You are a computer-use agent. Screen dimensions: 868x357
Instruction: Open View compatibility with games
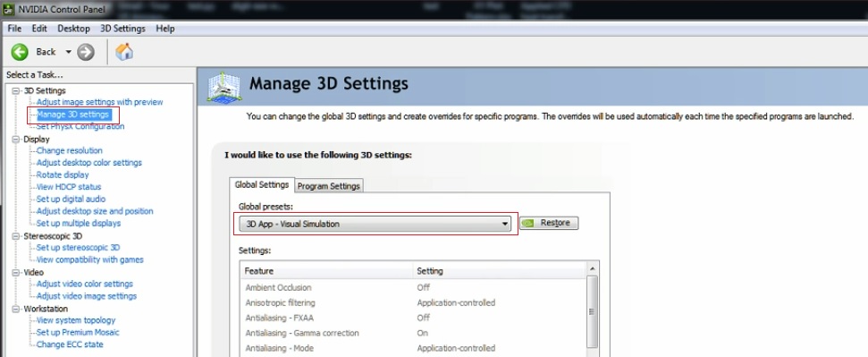point(89,260)
